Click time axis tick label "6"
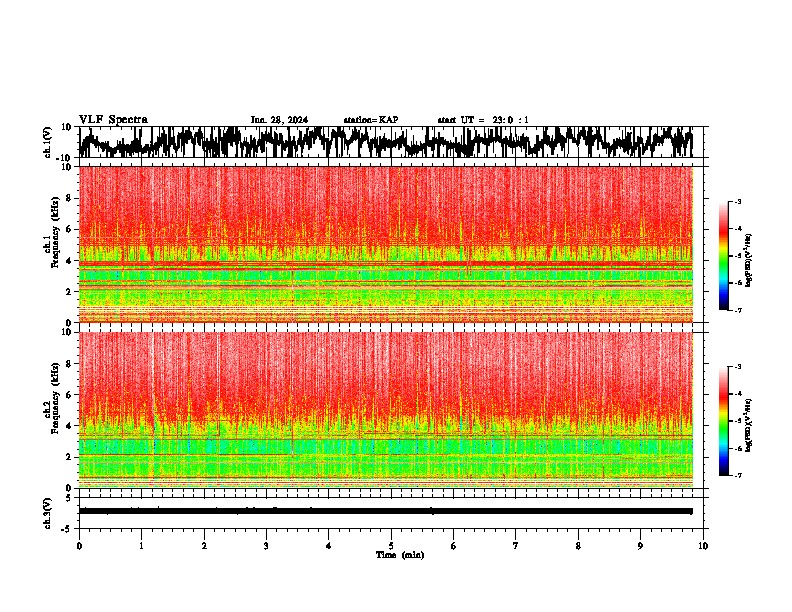 [x=454, y=546]
